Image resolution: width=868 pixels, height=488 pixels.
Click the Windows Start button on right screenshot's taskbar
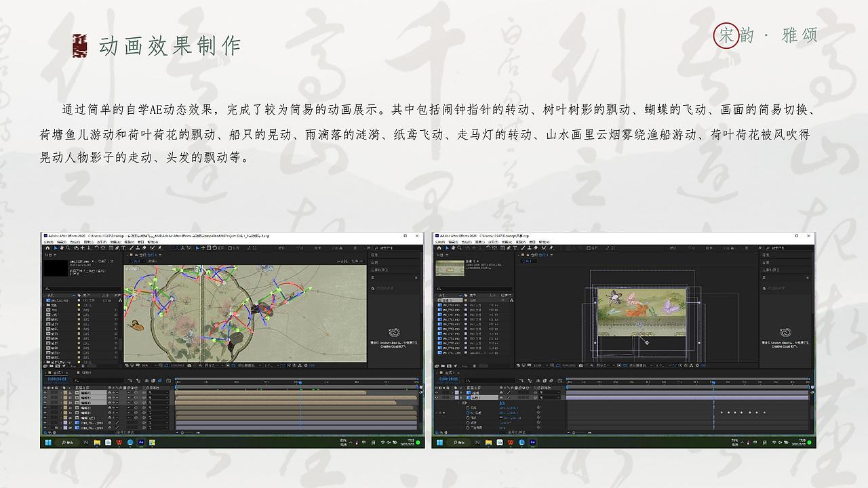[439, 442]
